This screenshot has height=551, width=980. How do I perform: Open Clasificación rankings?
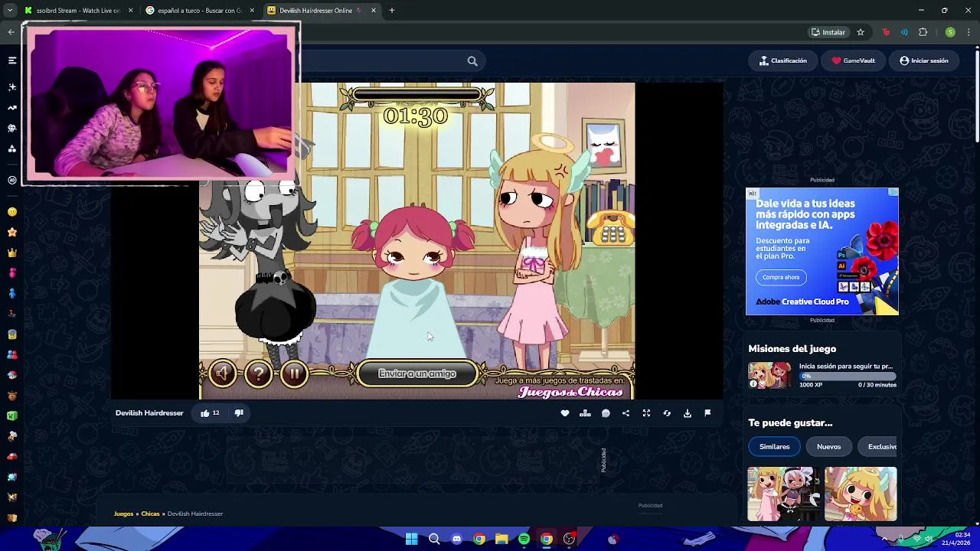783,60
